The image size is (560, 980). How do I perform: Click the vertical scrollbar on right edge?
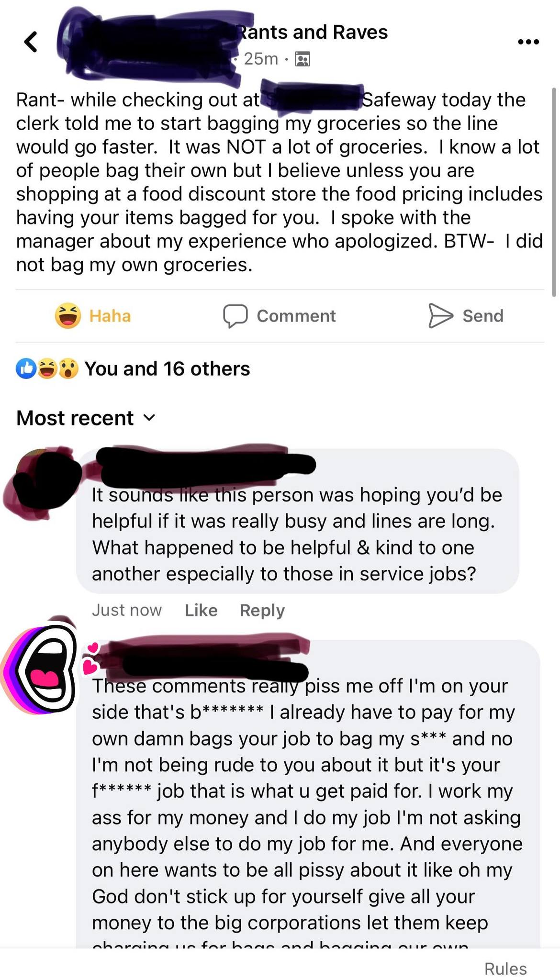coord(554,191)
